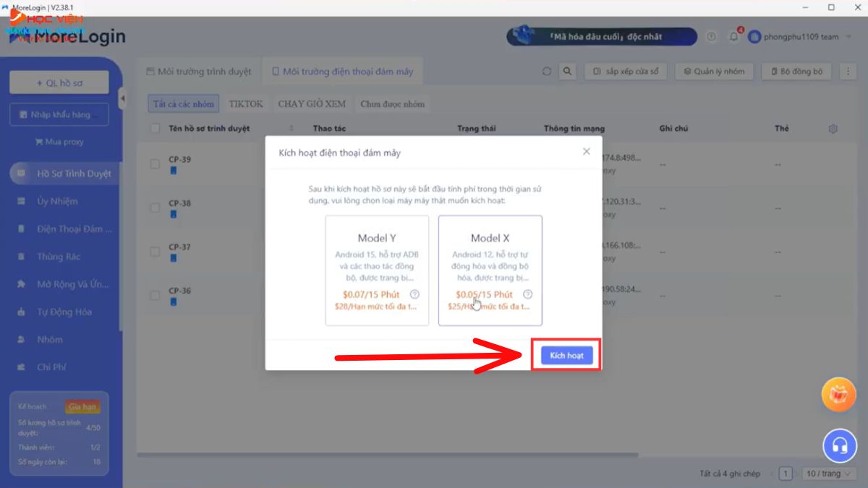Select the Model X phone option
The width and height of the screenshot is (868, 488).
(490, 270)
